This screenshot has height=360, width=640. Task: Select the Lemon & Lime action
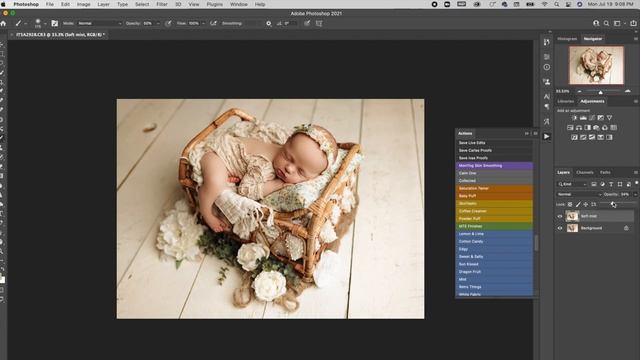click(494, 234)
